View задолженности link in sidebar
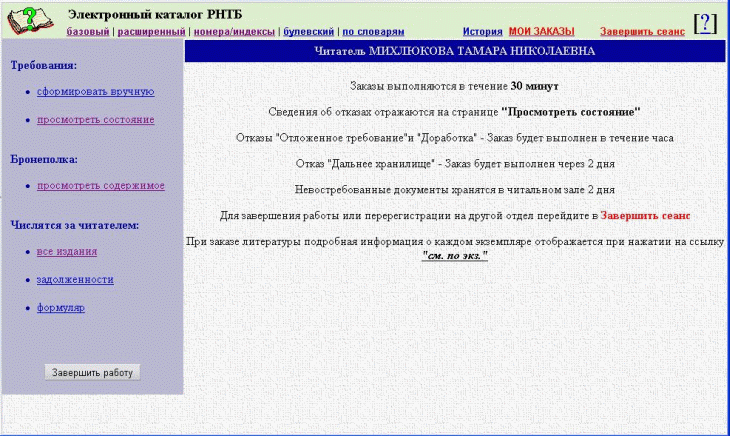This screenshot has height=436, width=730. (75, 280)
